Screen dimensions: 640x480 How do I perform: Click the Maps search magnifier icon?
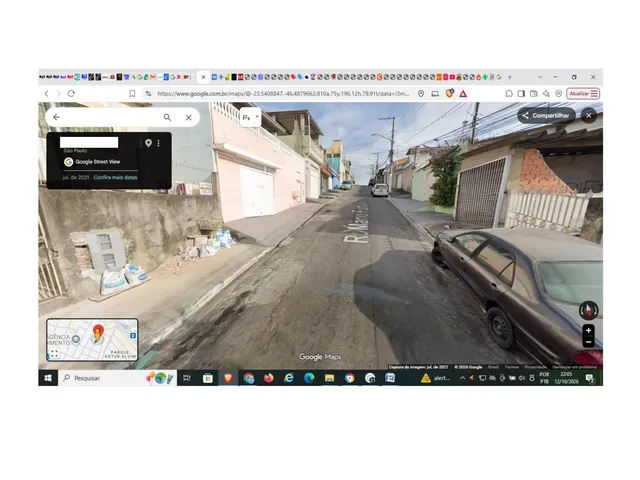(167, 117)
